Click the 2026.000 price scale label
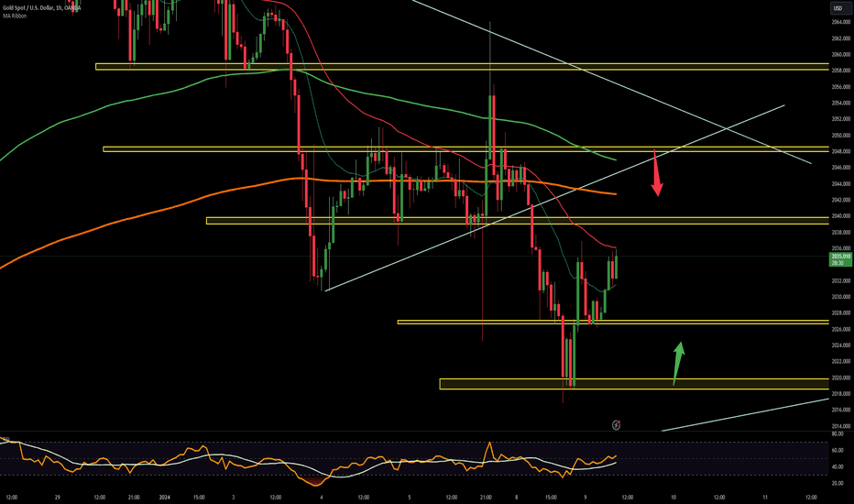This screenshot has height=504, width=854. [841, 329]
